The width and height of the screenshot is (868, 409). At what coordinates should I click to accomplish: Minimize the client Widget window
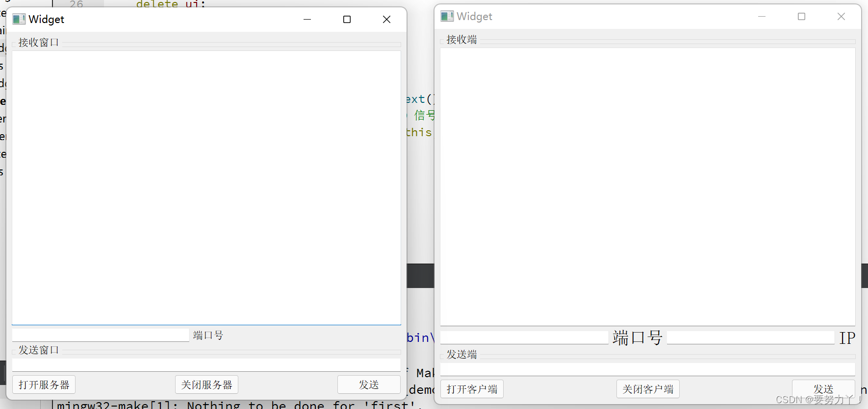click(762, 16)
